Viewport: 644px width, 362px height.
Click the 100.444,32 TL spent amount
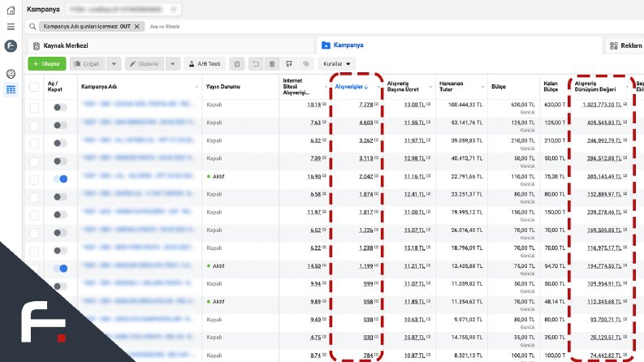(465, 105)
